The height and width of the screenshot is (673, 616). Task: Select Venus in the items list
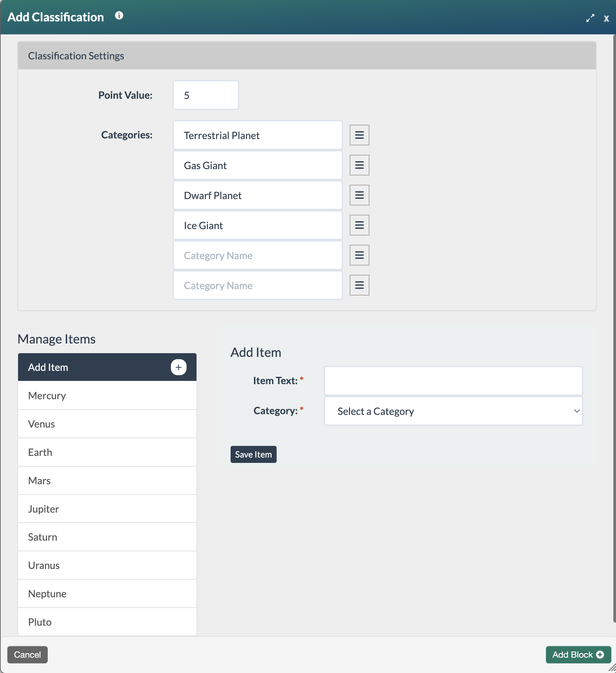107,424
